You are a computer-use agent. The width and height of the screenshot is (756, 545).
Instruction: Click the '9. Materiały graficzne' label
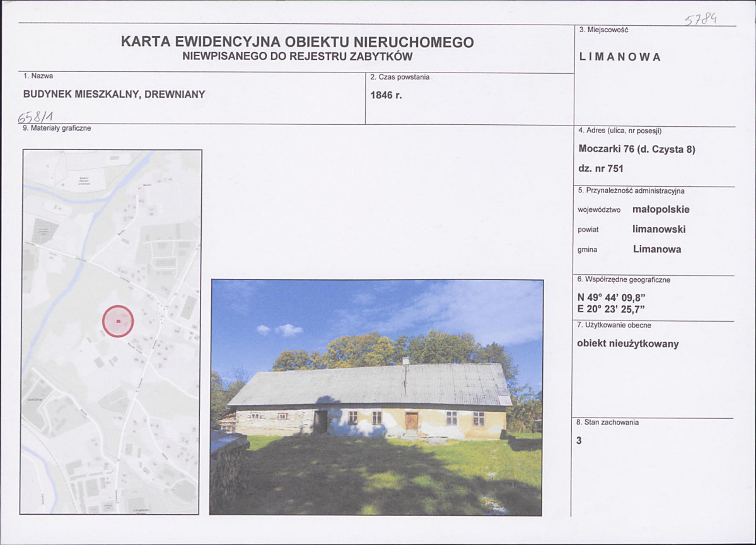tap(57, 128)
